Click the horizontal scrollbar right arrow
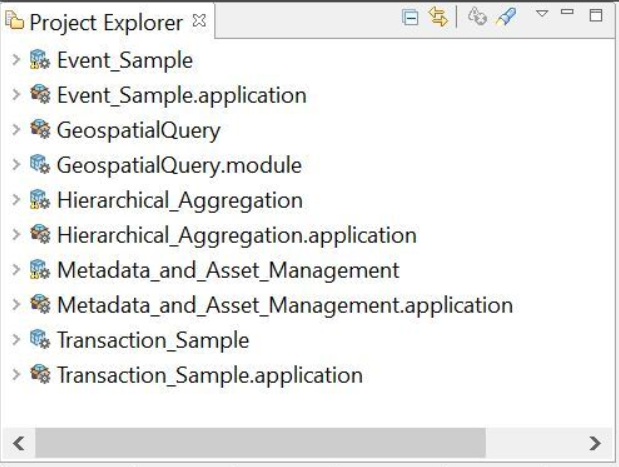 click(595, 442)
